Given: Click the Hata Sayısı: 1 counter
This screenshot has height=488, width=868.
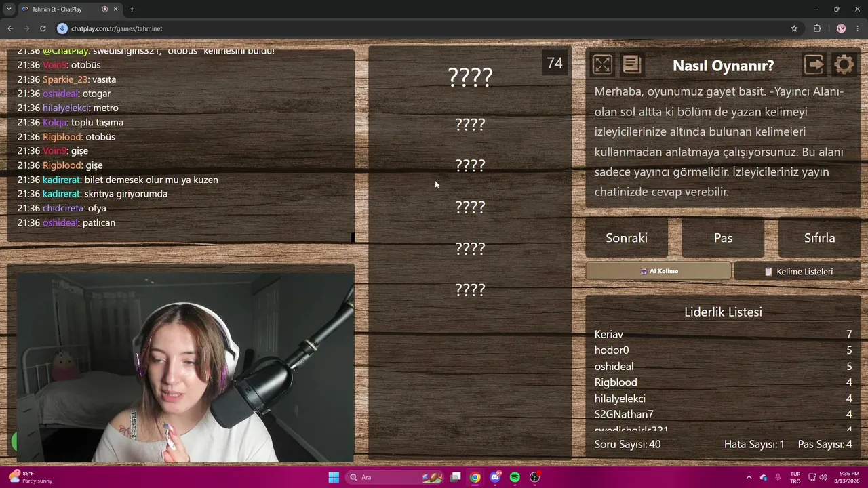Looking at the screenshot, I should (x=754, y=445).
